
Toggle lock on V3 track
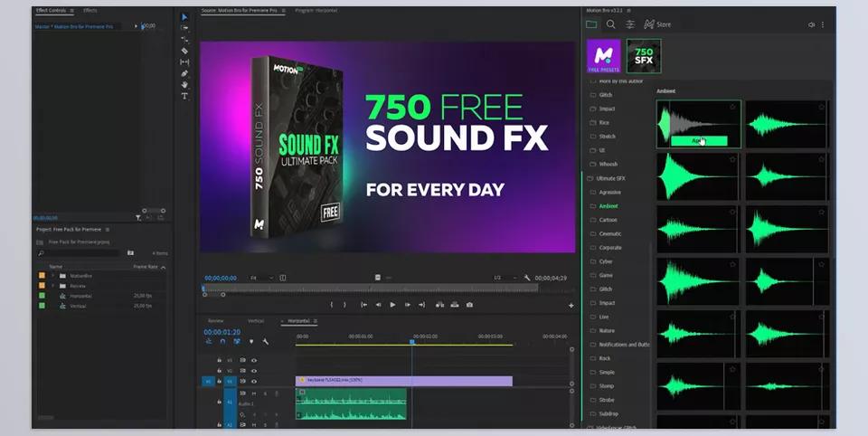219,360
